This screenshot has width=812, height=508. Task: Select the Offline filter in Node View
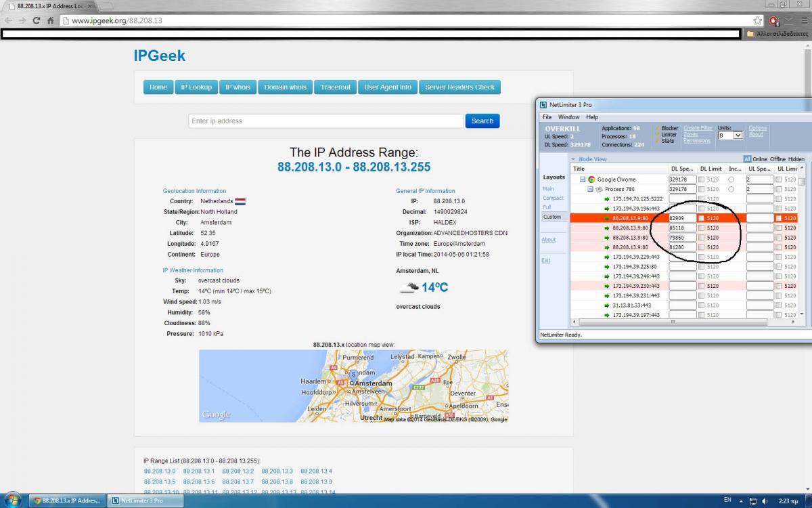(777, 159)
